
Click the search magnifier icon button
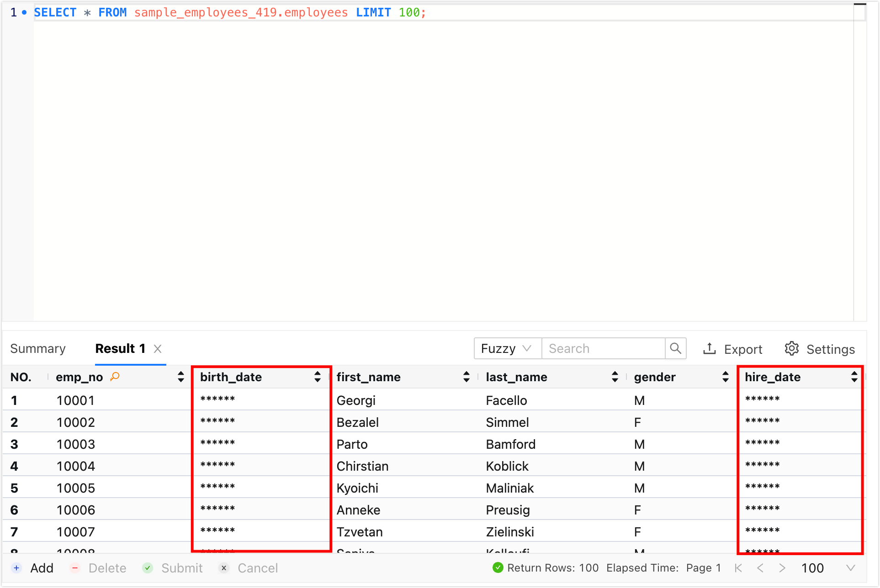pos(675,349)
